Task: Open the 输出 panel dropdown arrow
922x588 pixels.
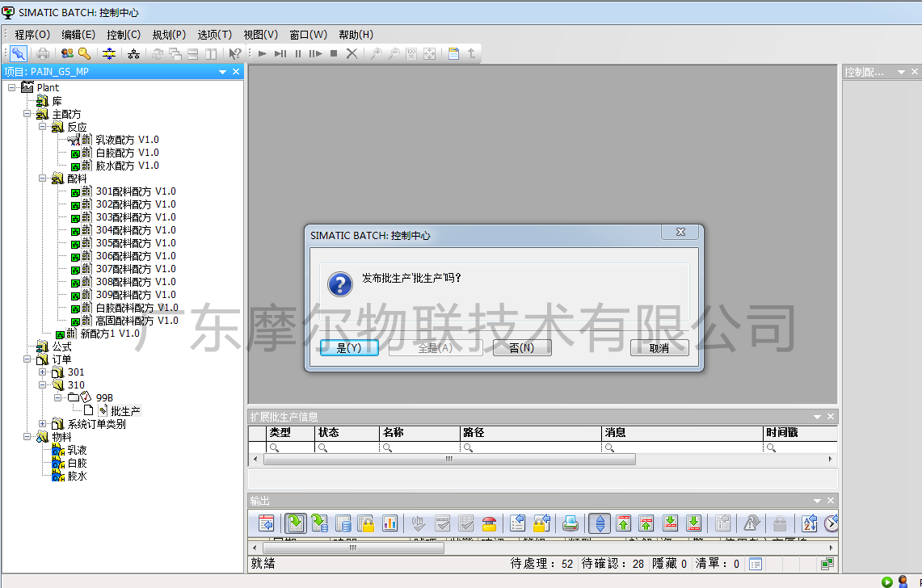Action: click(x=817, y=501)
